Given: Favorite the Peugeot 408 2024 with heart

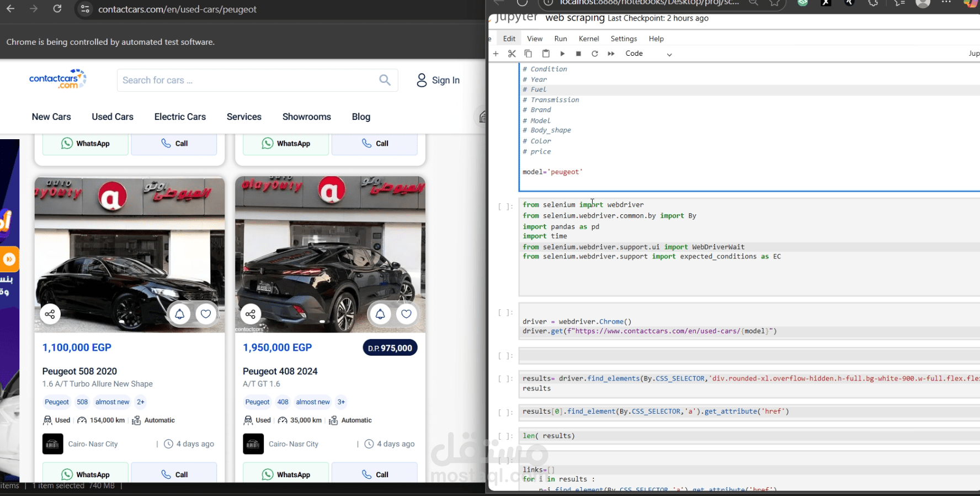Looking at the screenshot, I should pyautogui.click(x=407, y=314).
